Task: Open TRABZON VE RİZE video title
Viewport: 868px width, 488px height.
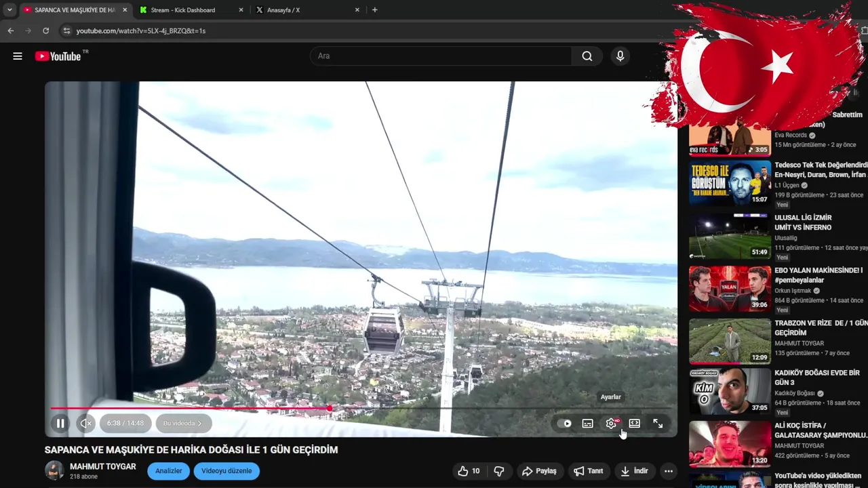Action: (x=821, y=328)
